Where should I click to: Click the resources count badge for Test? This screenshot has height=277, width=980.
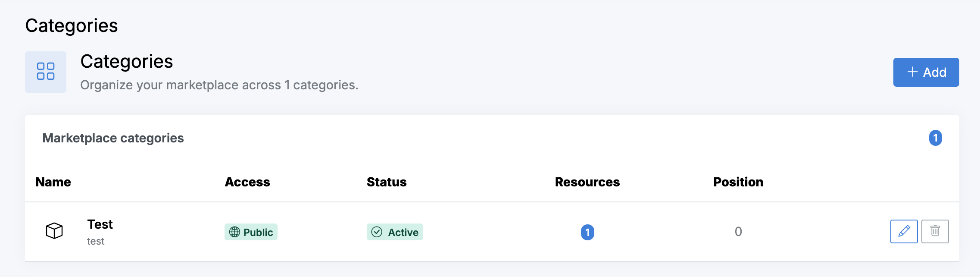[587, 232]
